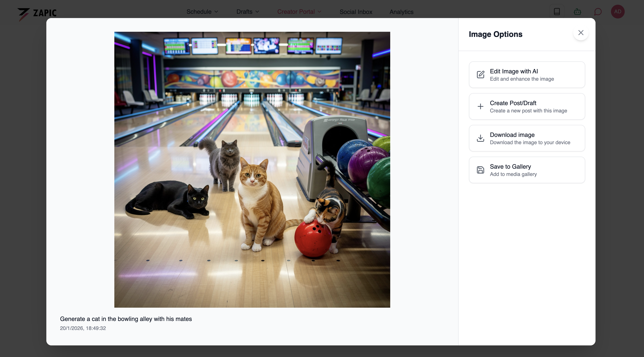Expand the Schedule dropdown menu
Image resolution: width=644 pixels, height=357 pixels.
click(x=202, y=12)
